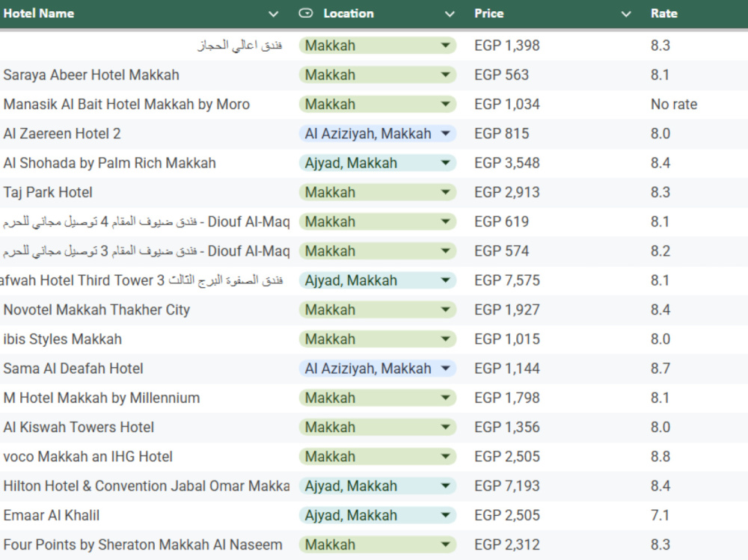Viewport: 748px width, 560px height.
Task: Select cell voco Makkah an IHG Hotel
Action: coord(88,457)
